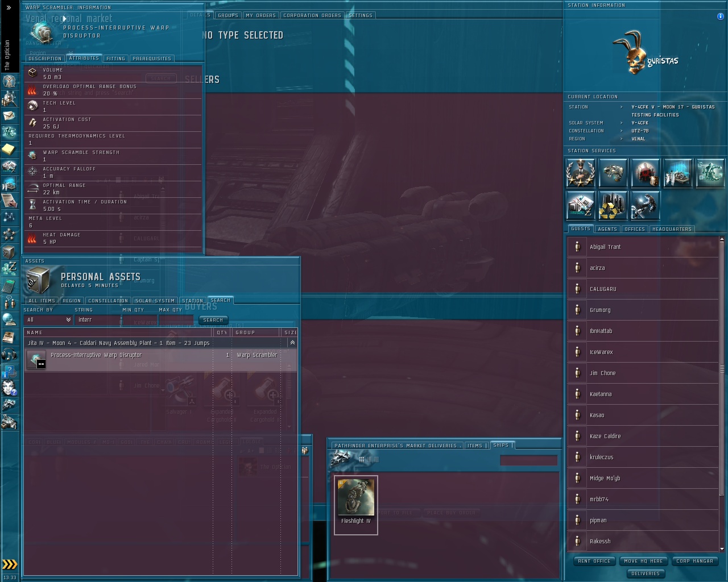Focus the String search field containing 'interr'
This screenshot has height=582, width=728.
98,319
